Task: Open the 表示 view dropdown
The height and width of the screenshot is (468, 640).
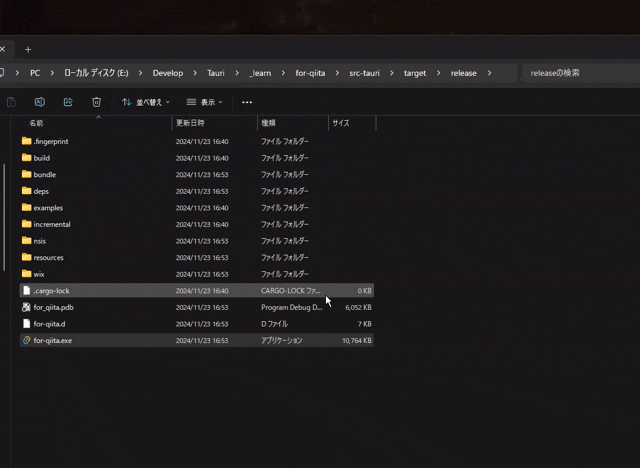Action: pyautogui.click(x=204, y=102)
